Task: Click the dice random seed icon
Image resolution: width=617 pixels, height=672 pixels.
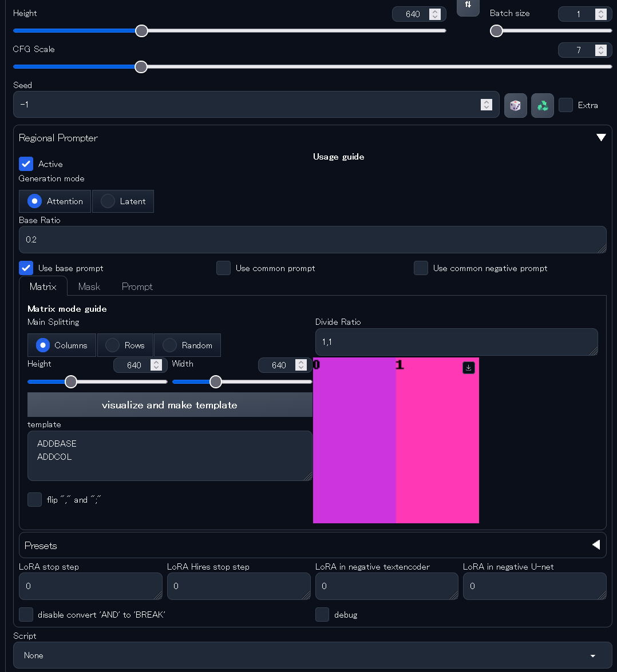Action: [515, 105]
